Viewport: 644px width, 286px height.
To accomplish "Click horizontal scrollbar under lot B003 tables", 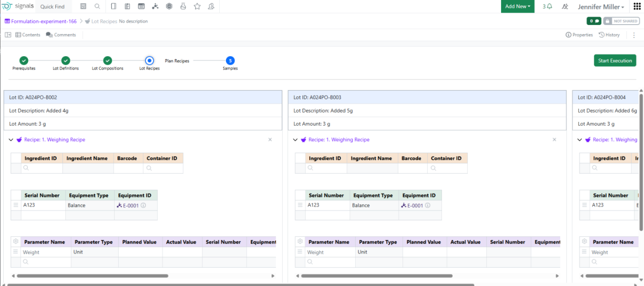I will (376, 276).
